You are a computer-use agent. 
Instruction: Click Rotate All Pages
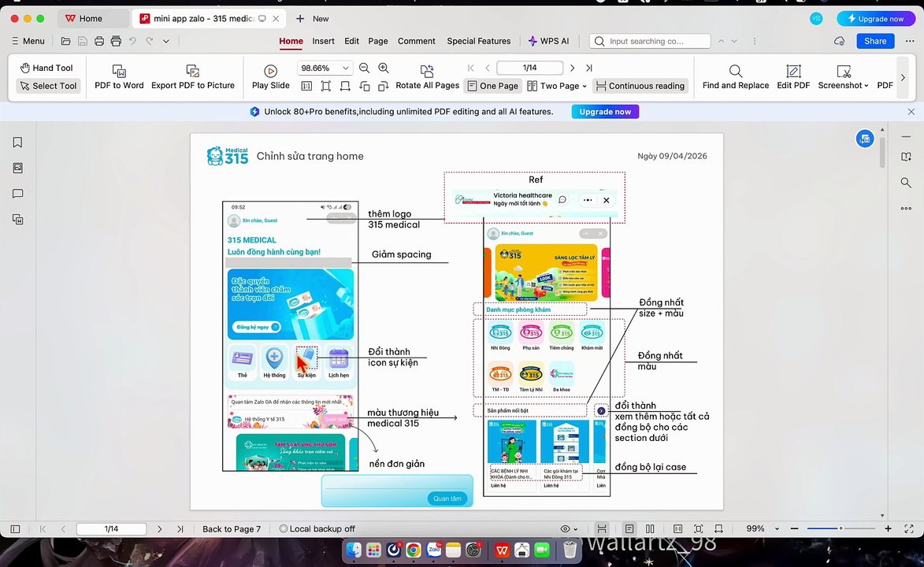coord(427,76)
